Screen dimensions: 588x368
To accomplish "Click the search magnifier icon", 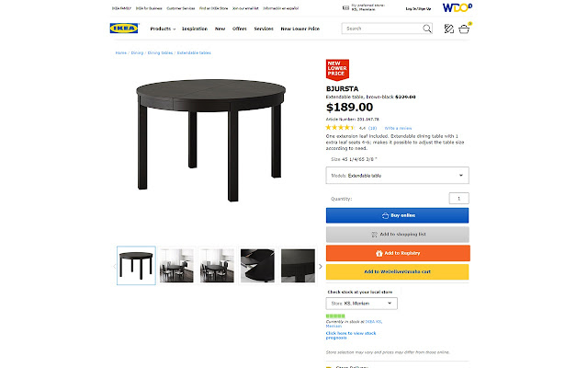I will click(426, 29).
